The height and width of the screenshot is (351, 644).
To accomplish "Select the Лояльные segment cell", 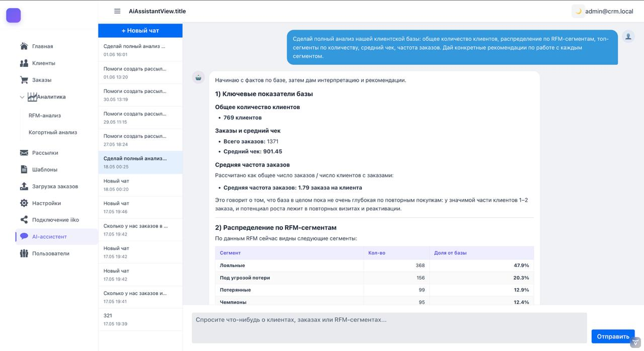I will pyautogui.click(x=289, y=266).
